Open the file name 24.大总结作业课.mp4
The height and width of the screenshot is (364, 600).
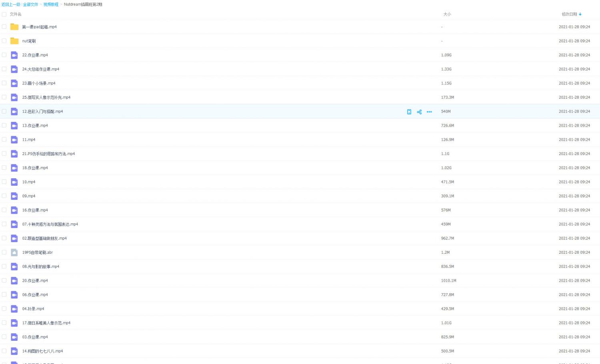point(41,69)
